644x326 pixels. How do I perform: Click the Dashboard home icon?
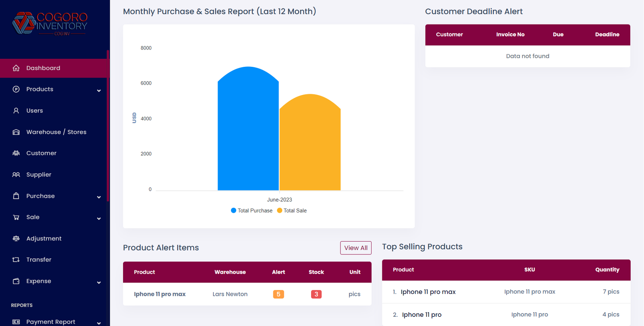16,68
